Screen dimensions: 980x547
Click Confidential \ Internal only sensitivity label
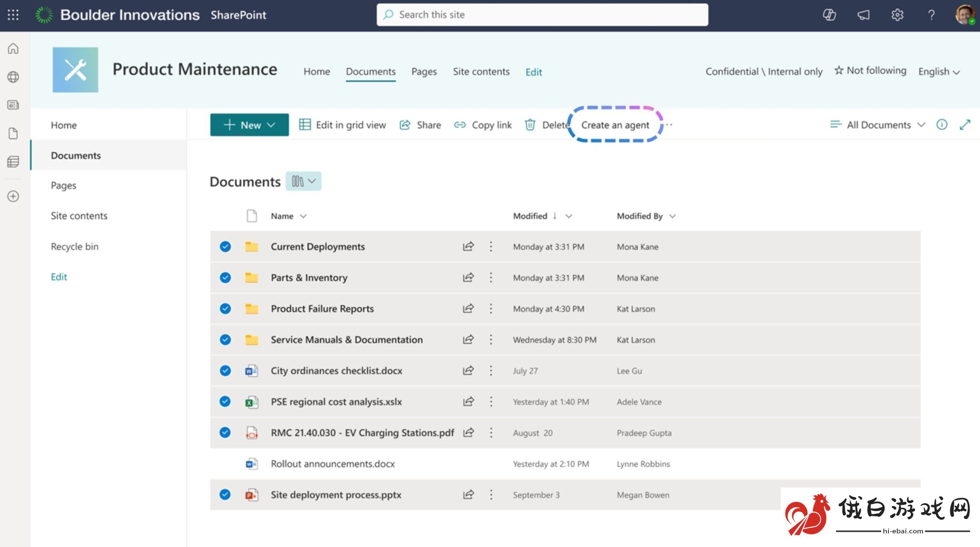(x=764, y=72)
